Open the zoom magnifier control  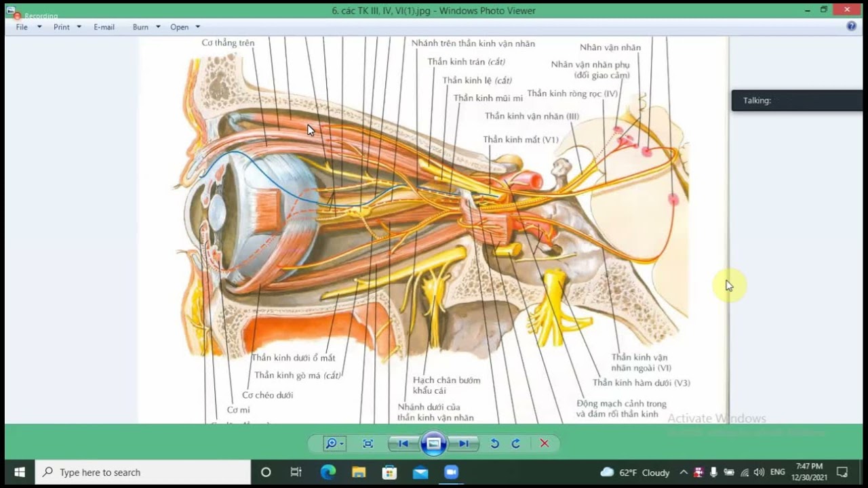pos(334,444)
